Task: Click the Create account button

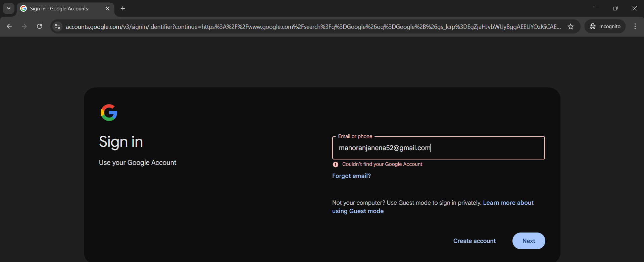Action: pos(474,241)
